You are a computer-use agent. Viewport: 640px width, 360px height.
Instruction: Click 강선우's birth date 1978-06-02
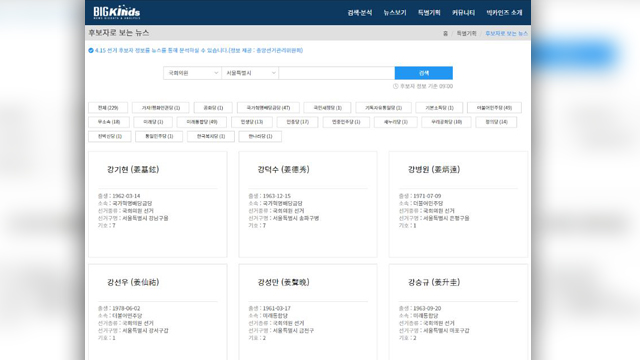click(x=126, y=309)
